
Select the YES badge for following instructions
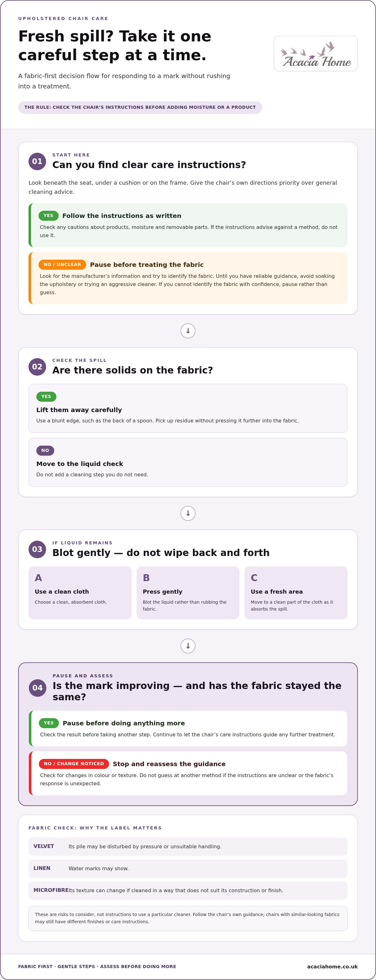pyautogui.click(x=48, y=216)
